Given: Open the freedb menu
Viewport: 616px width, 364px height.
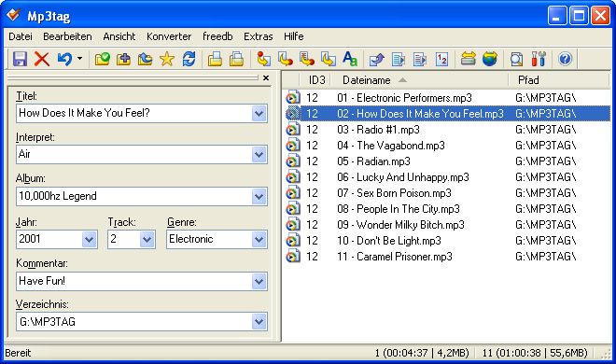Looking at the screenshot, I should [x=217, y=36].
